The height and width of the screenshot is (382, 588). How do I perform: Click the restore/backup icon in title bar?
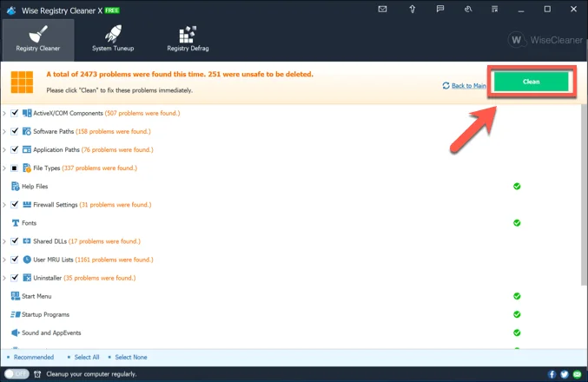pyautogui.click(x=468, y=9)
